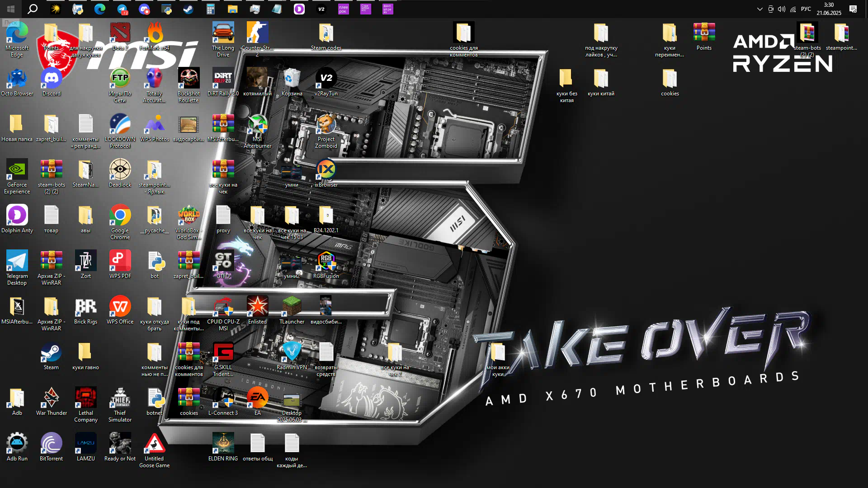This screenshot has height=488, width=868.
Task: Open the G.SKILL Trident shortcut
Action: (223, 359)
